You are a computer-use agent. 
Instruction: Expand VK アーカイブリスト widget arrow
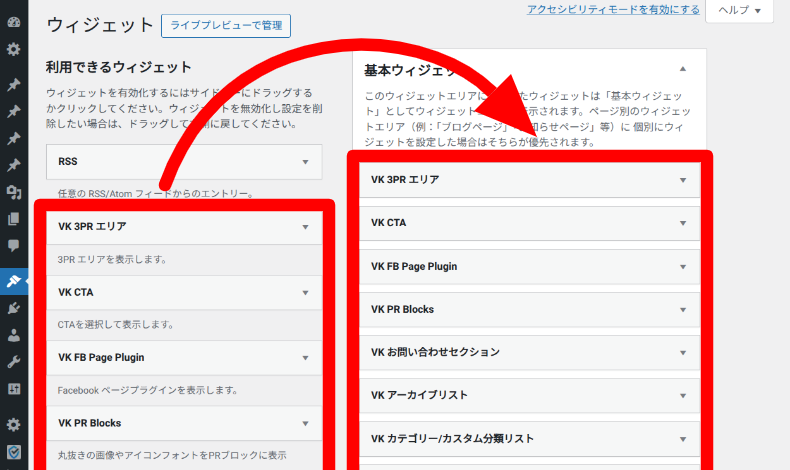683,395
